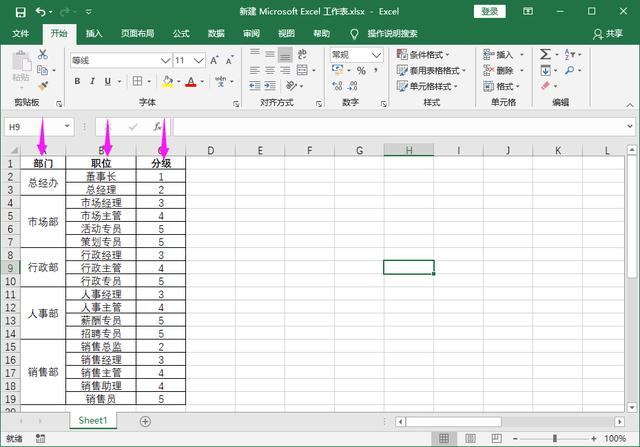Toggle bottom vertical alignment
The height and width of the screenshot is (447, 640).
coord(285,54)
